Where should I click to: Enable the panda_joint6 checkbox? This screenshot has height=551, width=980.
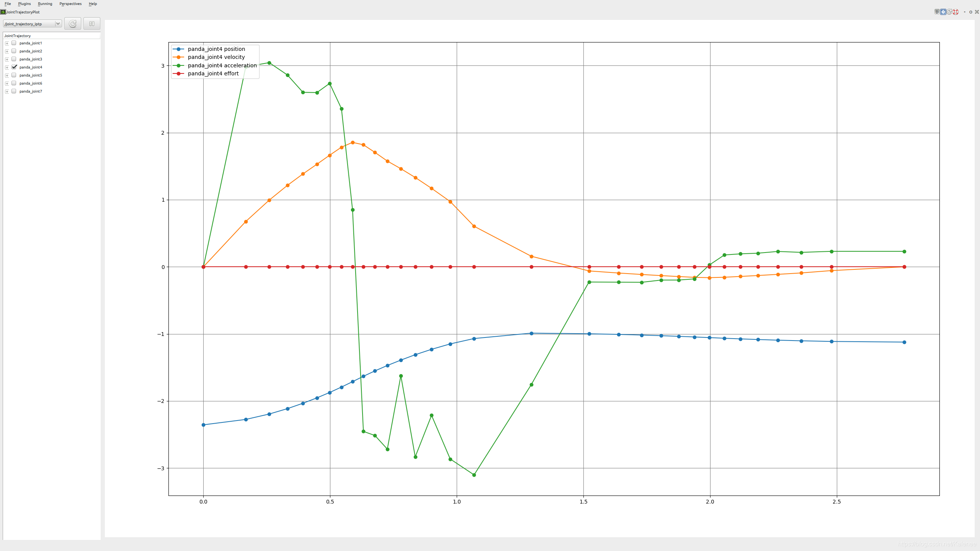(14, 83)
